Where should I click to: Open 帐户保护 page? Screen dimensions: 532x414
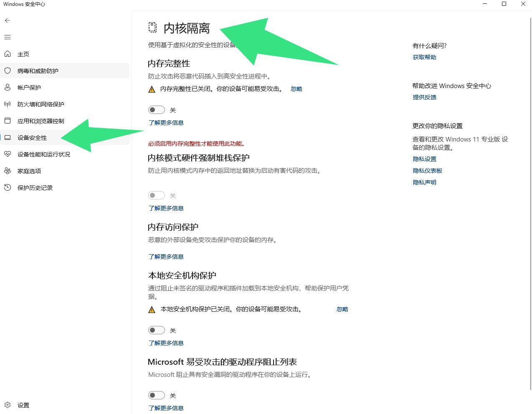point(65,88)
